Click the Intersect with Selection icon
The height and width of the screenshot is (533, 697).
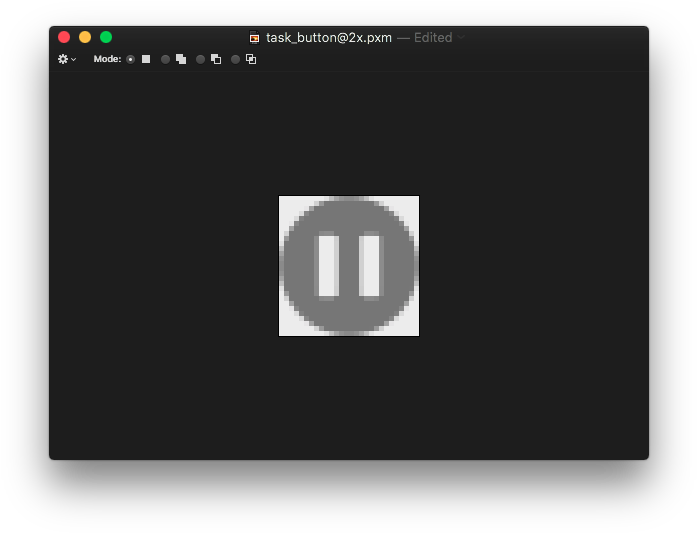click(251, 59)
